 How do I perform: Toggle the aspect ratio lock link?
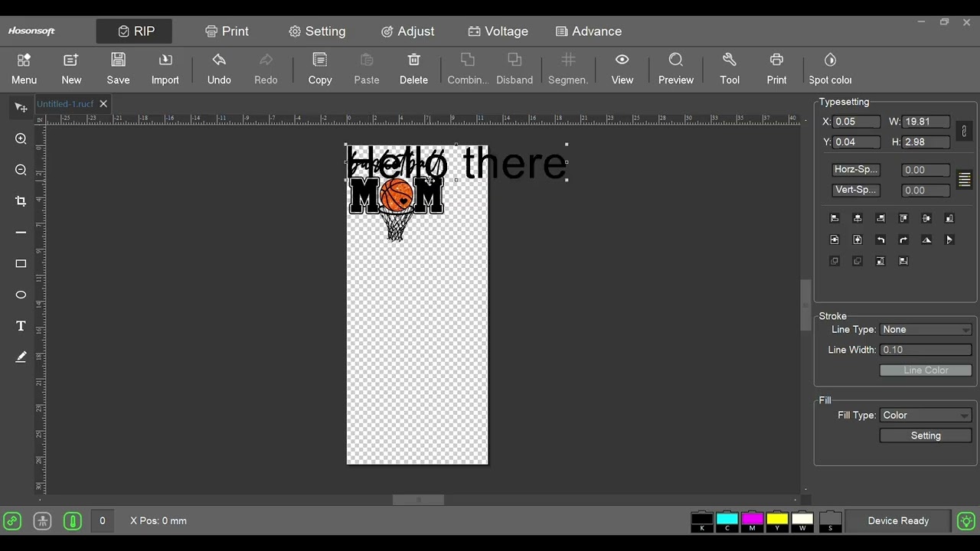(x=964, y=132)
